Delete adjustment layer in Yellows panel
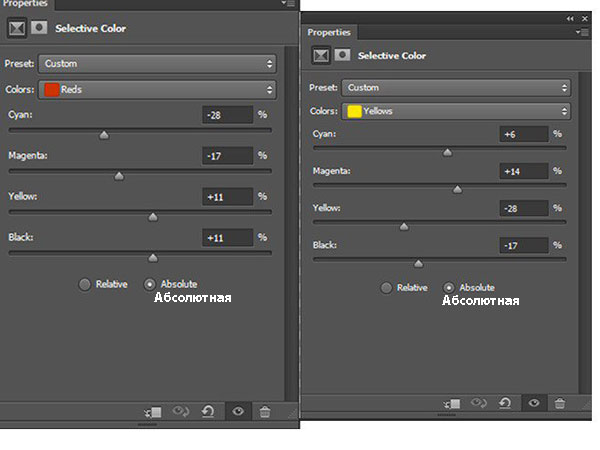This screenshot has height=450, width=600. coord(560,403)
